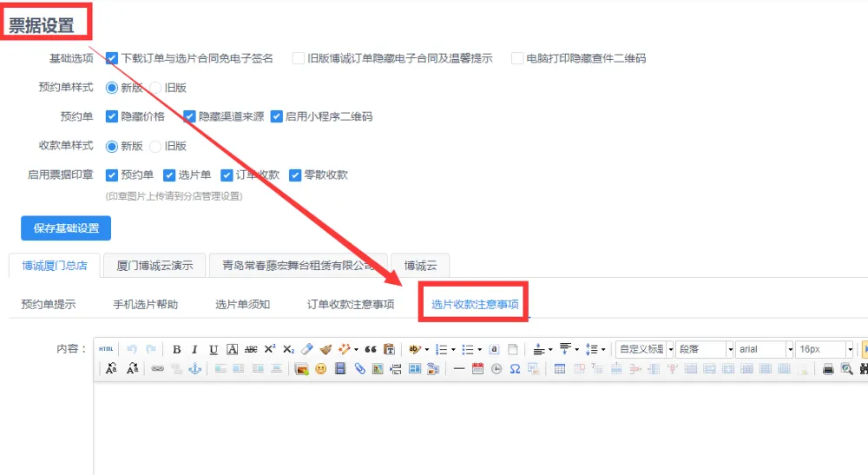
Task: Insert a table using the table icon
Action: coord(560,369)
